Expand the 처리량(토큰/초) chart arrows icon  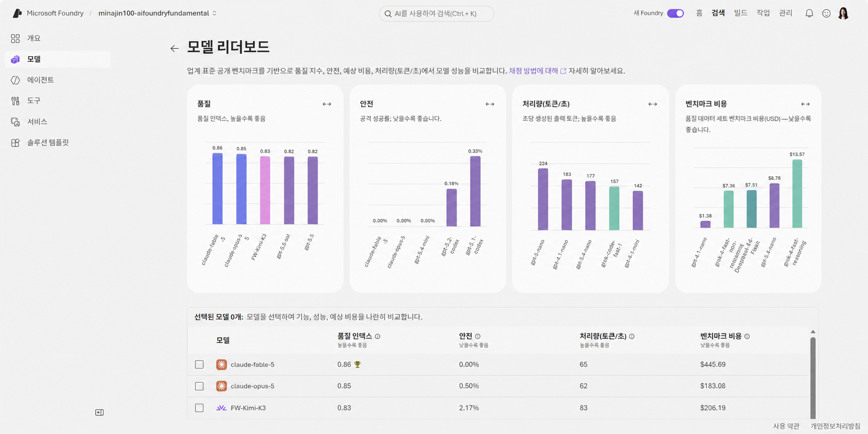coord(653,104)
